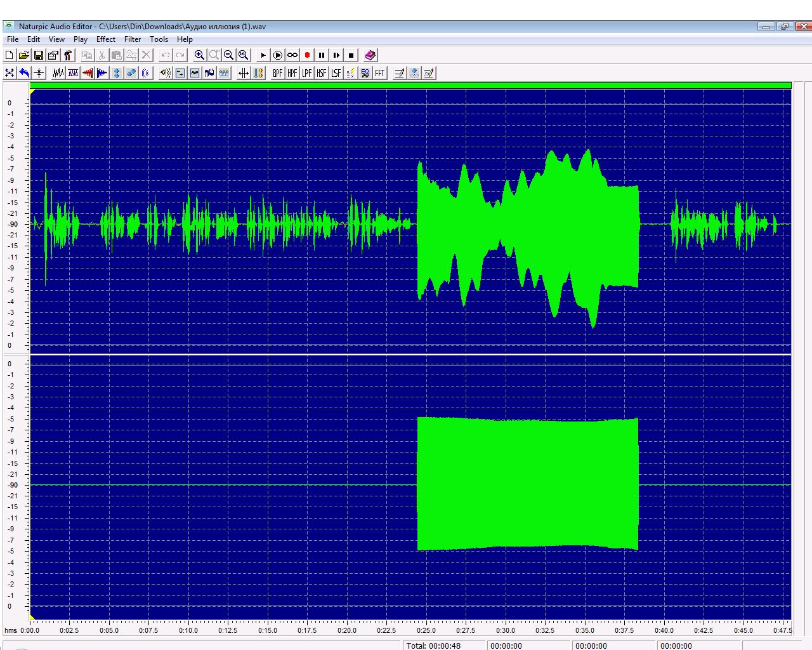Click the play/pause step button
812x650 pixels.
tap(336, 55)
